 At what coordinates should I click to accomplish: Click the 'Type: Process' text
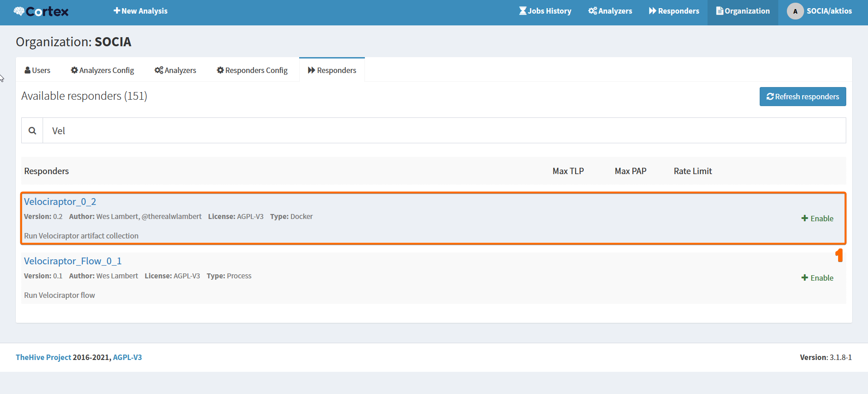pyautogui.click(x=229, y=276)
